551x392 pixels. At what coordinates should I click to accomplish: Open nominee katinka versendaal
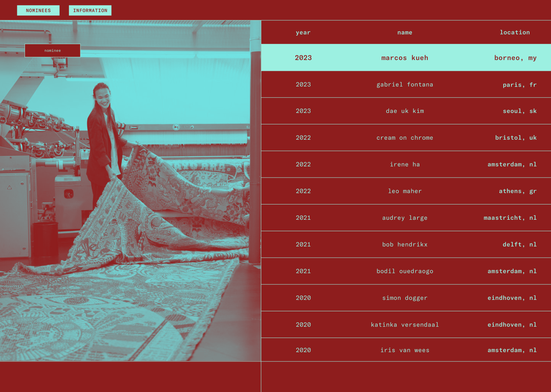click(x=406, y=325)
